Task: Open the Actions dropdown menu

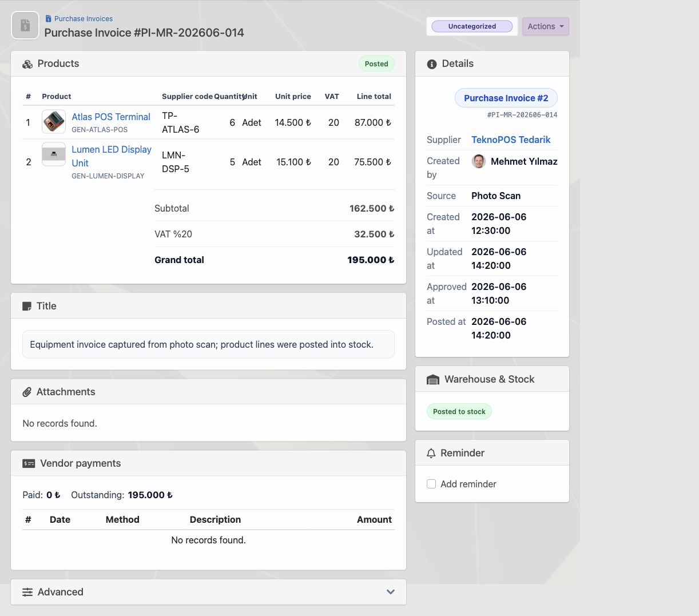Action: coord(546,26)
